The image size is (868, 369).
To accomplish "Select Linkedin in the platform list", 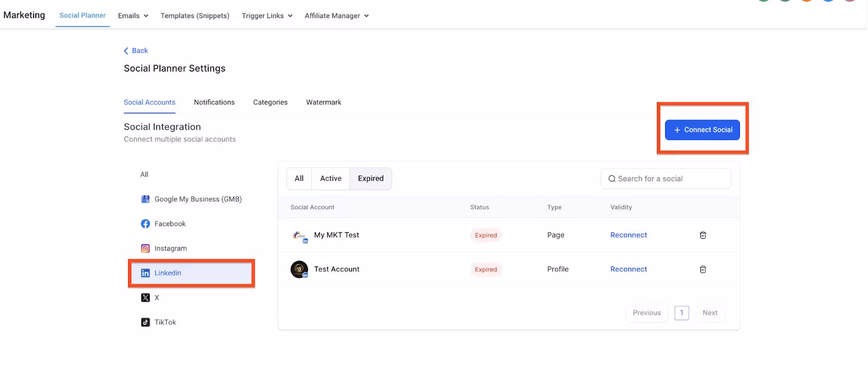I will point(192,273).
